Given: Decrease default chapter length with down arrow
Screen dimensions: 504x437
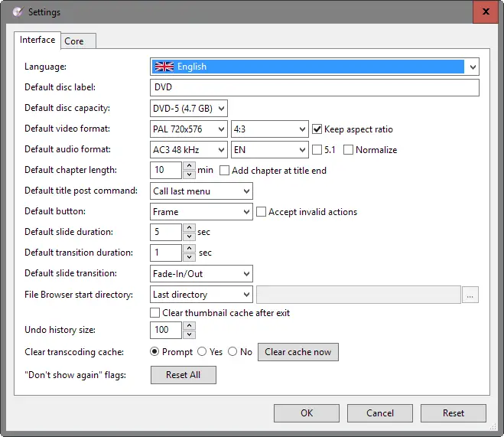Looking at the screenshot, I should [190, 174].
